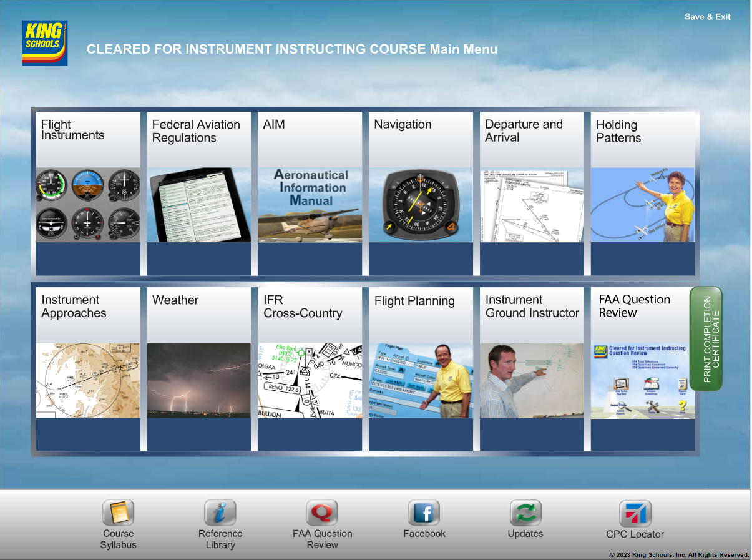Open the Course Syllabus icon
The width and height of the screenshot is (752, 560).
click(x=118, y=514)
